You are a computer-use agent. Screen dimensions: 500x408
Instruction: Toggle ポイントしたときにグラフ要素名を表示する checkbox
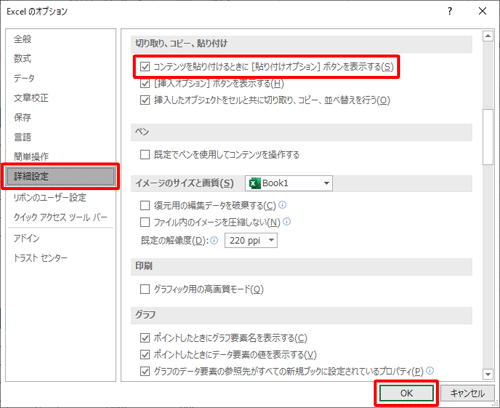coord(145,338)
